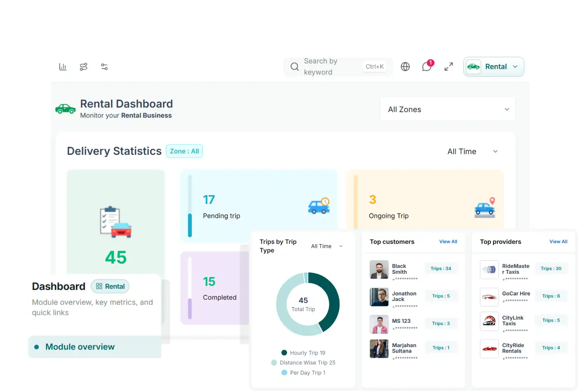Image resolution: width=580 pixels, height=392 pixels.
Task: Click the Zone : All badge
Action: click(x=184, y=151)
